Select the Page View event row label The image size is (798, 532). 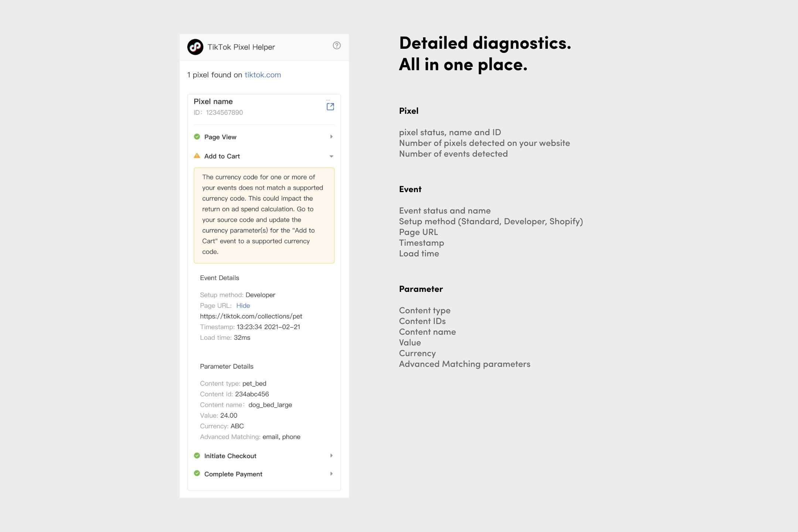point(220,137)
